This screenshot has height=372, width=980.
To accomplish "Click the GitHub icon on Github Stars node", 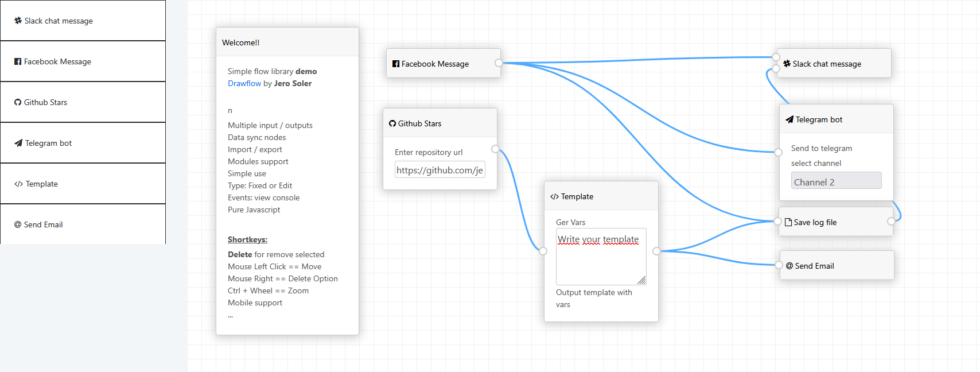I will pos(392,123).
